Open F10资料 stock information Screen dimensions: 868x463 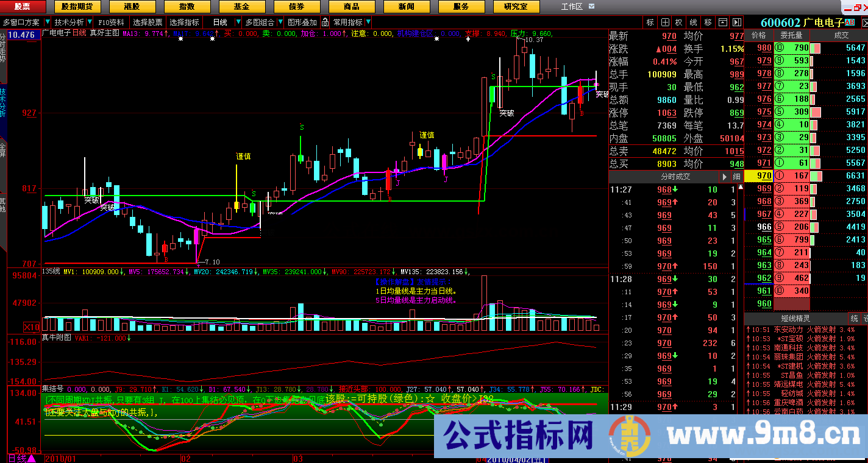coord(112,22)
